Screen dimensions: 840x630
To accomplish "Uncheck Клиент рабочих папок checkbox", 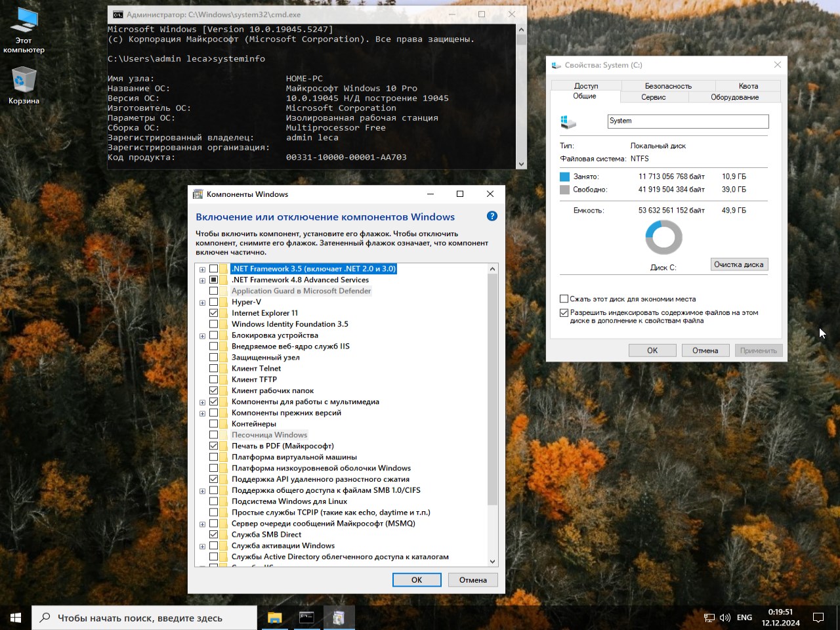I will pos(213,390).
